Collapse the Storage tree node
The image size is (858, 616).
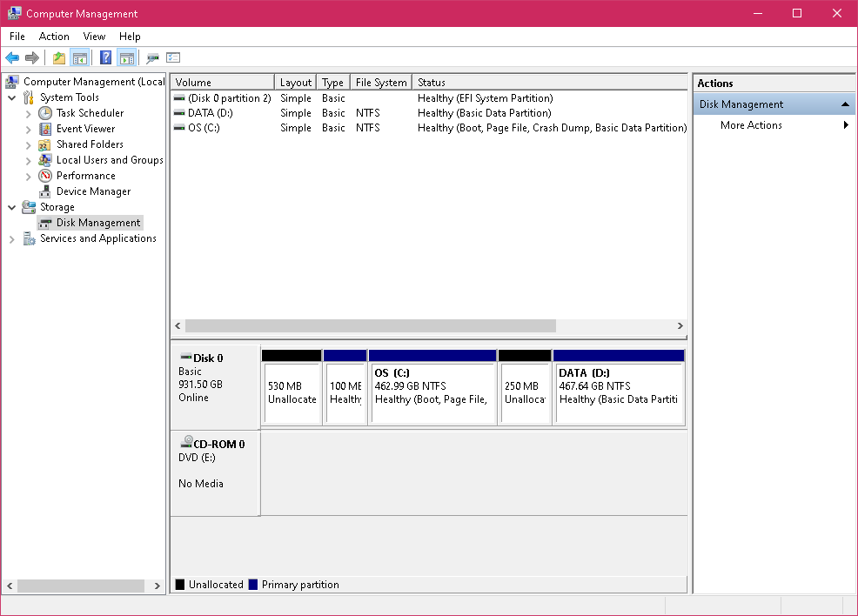(11, 207)
